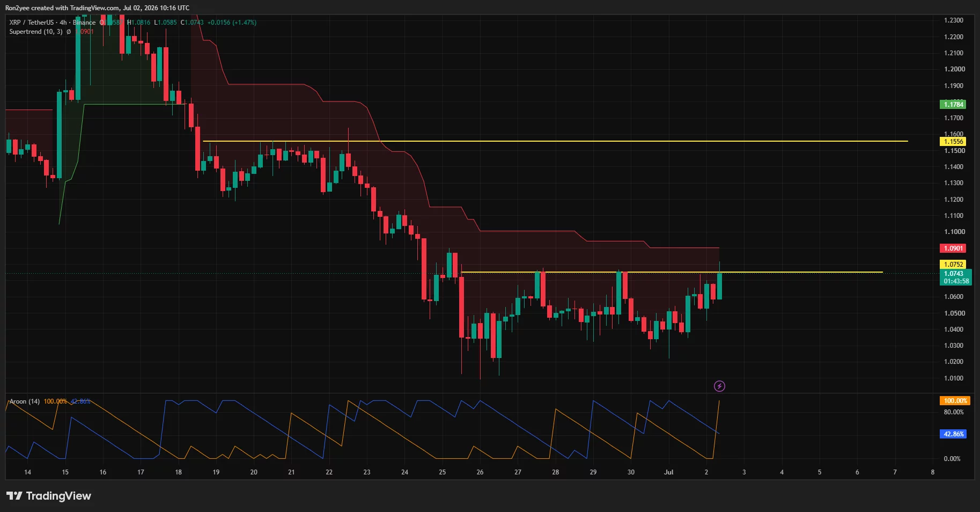Viewport: 980px width, 512px height.
Task: Click date 14 on the time axis
Action: [x=27, y=472]
